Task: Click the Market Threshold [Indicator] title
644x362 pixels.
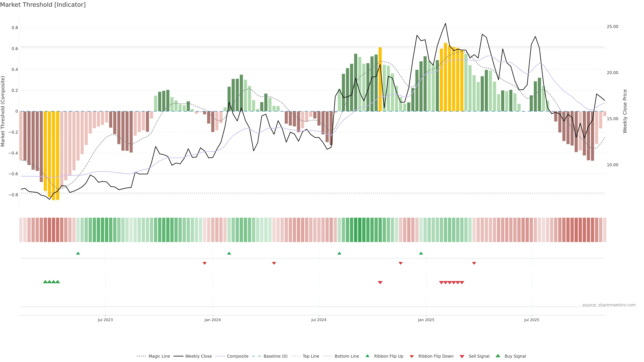Action: 43,5
